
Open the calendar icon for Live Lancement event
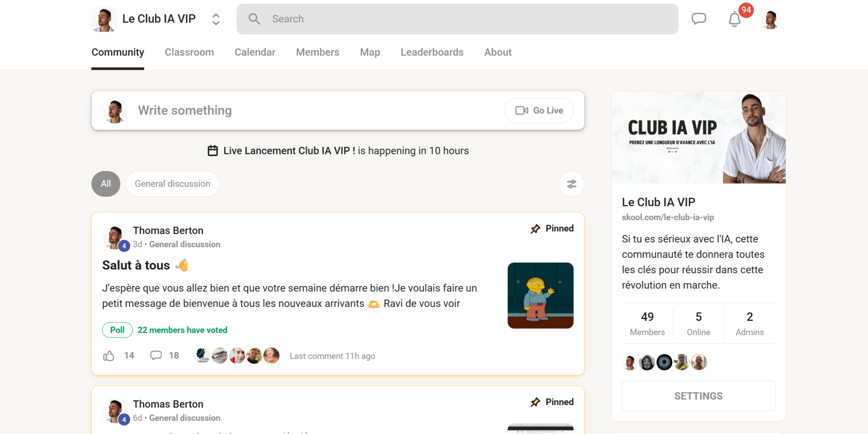point(212,151)
